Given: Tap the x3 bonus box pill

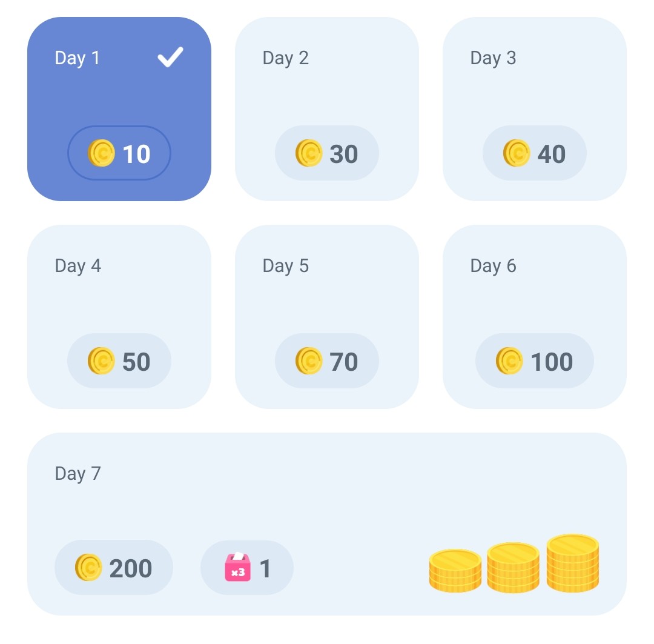Looking at the screenshot, I should tap(247, 568).
